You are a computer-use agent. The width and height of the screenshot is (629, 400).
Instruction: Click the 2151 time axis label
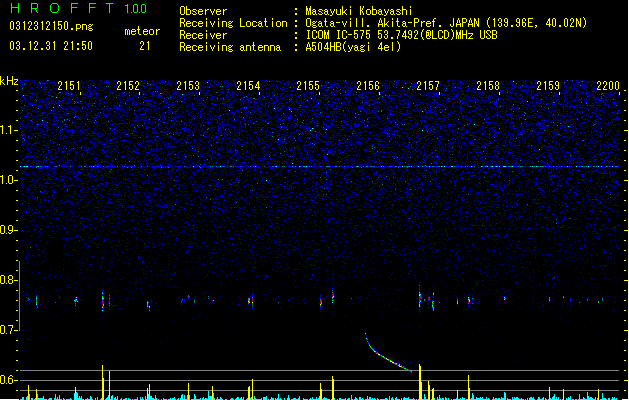(69, 86)
